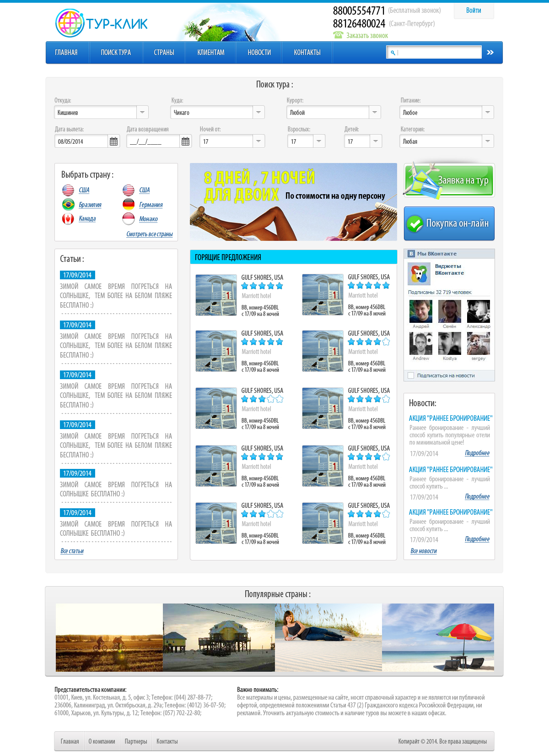
Task: Open the Заказать звонок link
Action: pyautogui.click(x=367, y=35)
